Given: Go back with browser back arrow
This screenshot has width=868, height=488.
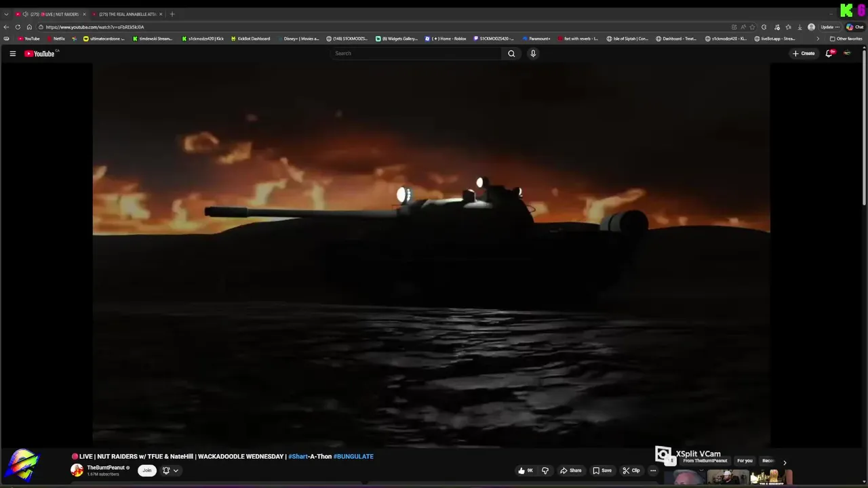Looking at the screenshot, I should click(7, 27).
